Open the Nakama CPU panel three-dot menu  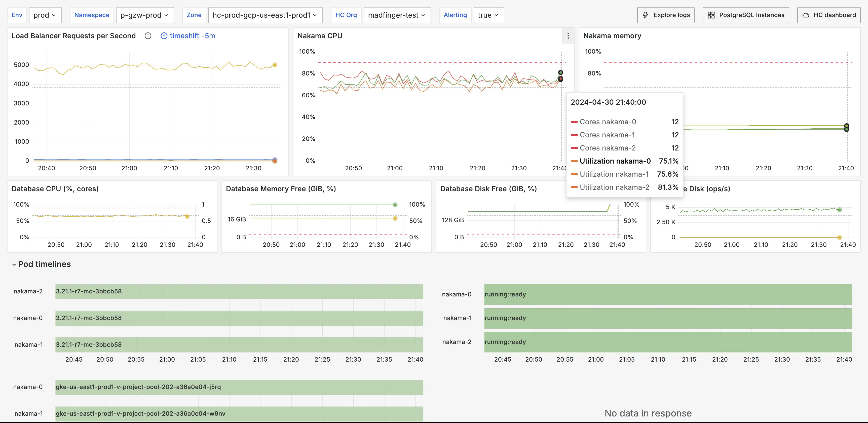tap(568, 36)
